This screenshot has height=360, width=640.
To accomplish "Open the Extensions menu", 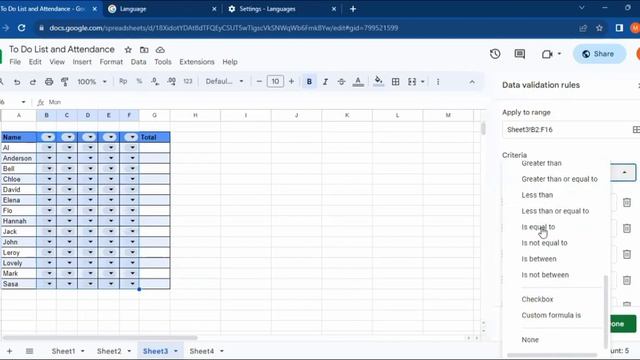I will [197, 62].
